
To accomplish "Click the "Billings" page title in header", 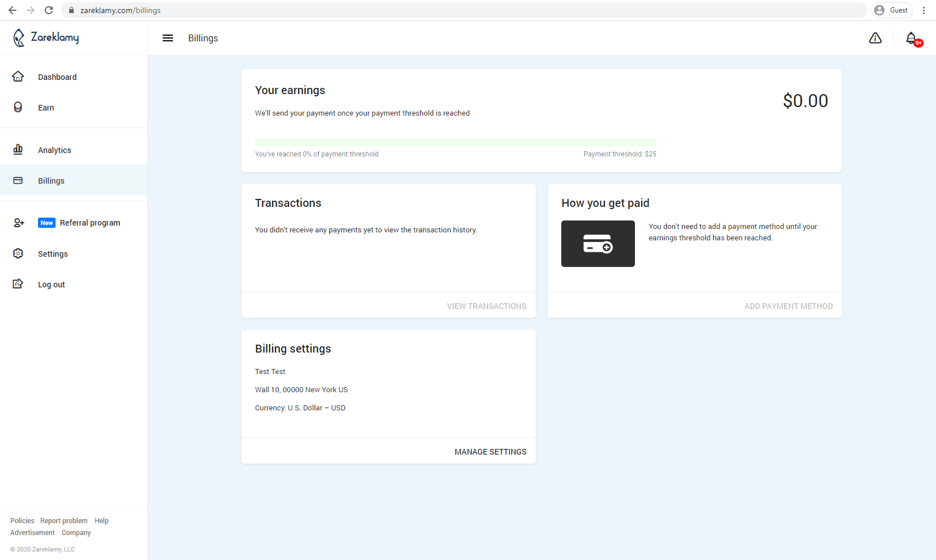I will [x=203, y=38].
